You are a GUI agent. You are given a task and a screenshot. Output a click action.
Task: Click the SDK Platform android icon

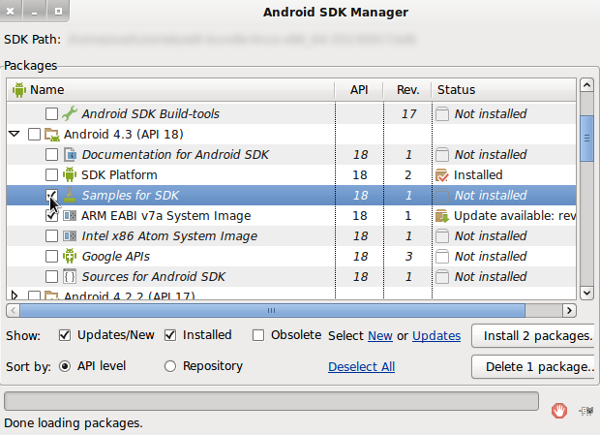70,175
